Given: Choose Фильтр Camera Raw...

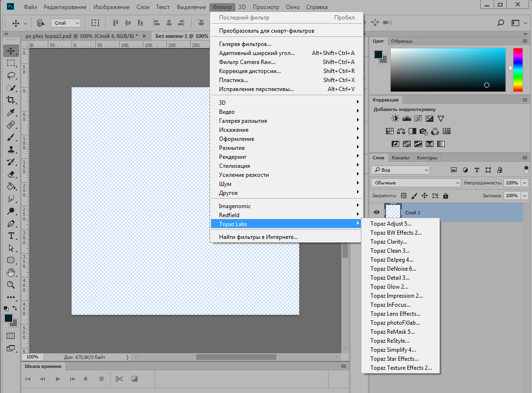Looking at the screenshot, I should click(286, 62).
